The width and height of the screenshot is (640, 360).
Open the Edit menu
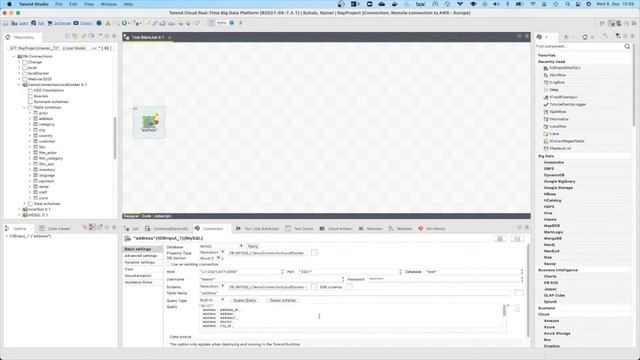click(73, 4)
